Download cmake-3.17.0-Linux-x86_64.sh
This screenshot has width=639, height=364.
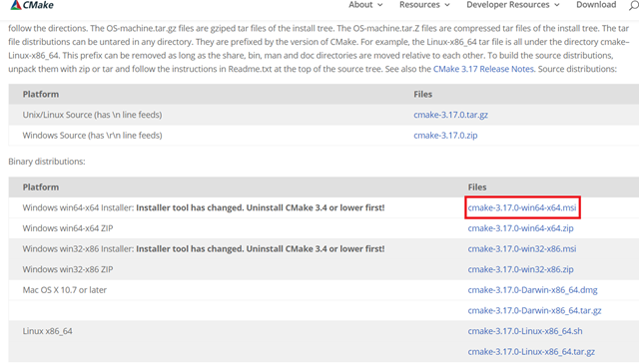525,331
